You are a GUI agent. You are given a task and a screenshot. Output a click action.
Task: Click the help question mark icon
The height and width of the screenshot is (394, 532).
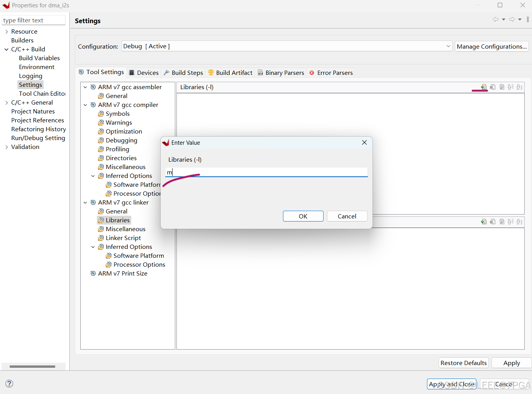point(9,383)
